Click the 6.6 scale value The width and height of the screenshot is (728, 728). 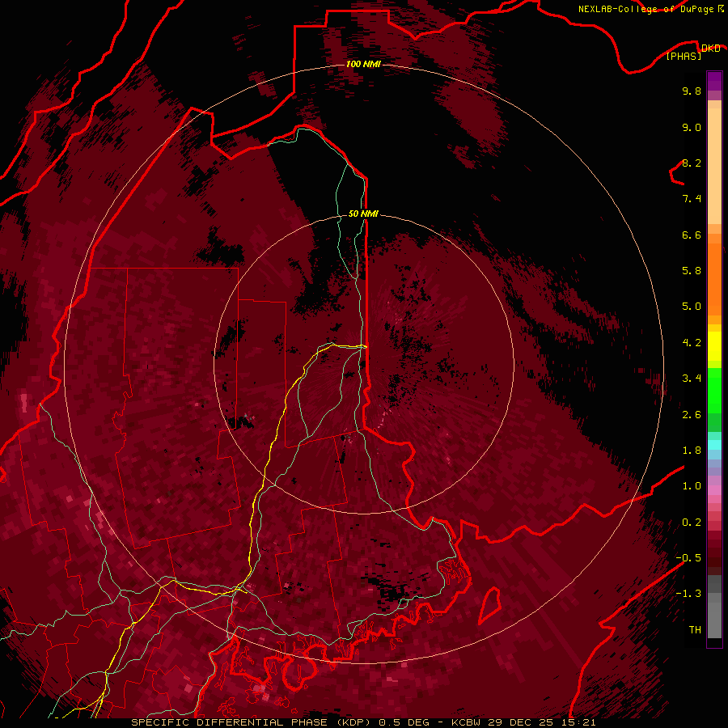coord(692,235)
